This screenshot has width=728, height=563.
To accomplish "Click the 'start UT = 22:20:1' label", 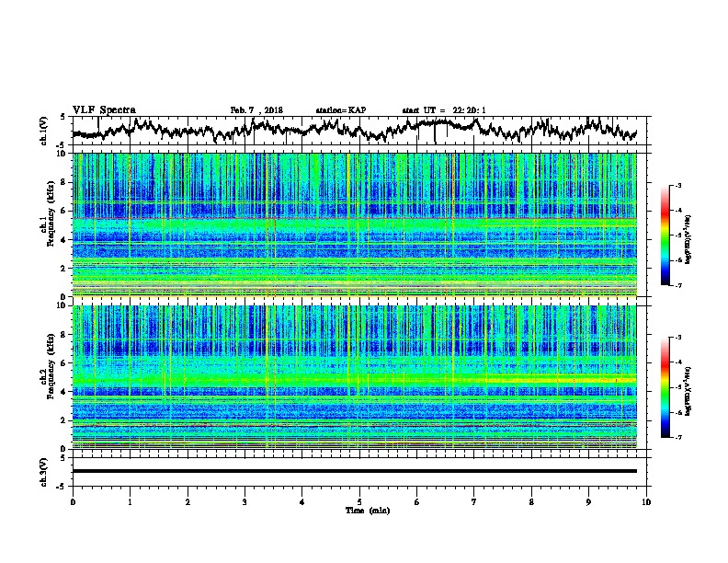I will [444, 110].
